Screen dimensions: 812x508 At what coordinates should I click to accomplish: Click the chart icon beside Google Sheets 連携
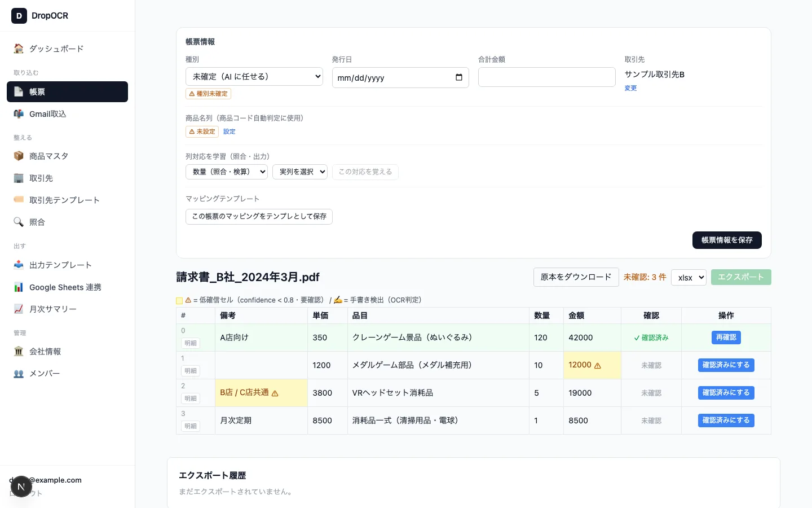pyautogui.click(x=19, y=287)
